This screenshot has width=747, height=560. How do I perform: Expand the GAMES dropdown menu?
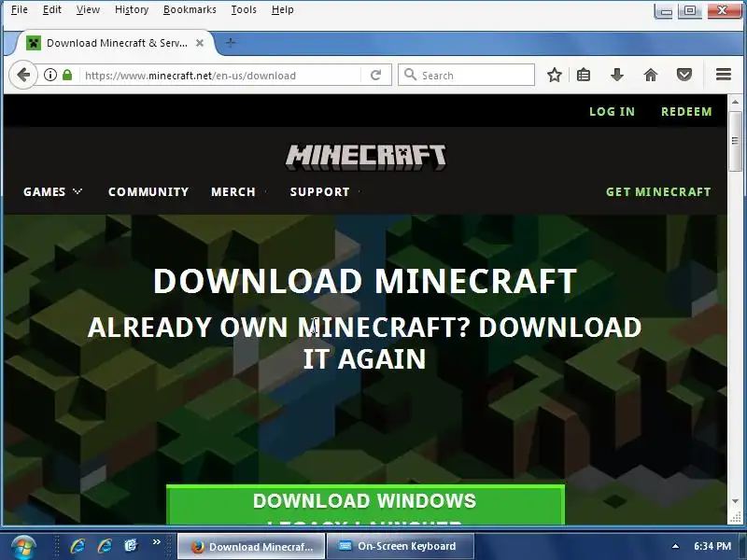53,192
